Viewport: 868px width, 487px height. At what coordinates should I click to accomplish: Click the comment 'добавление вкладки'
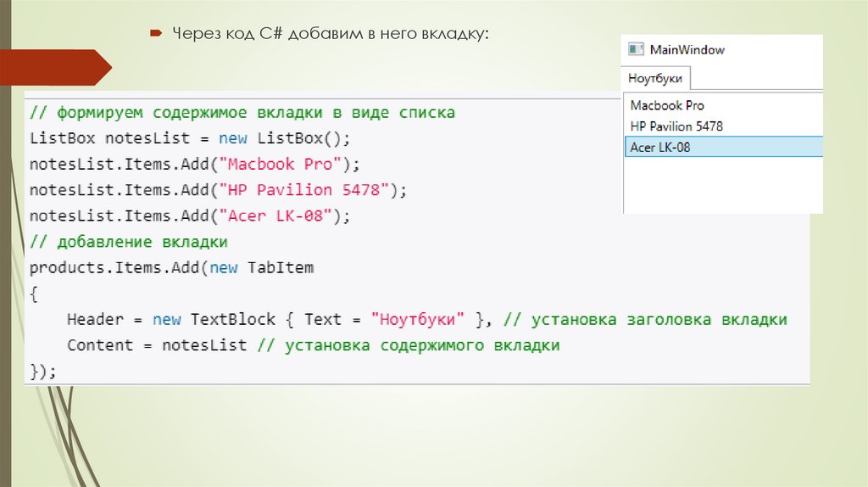tap(142, 242)
